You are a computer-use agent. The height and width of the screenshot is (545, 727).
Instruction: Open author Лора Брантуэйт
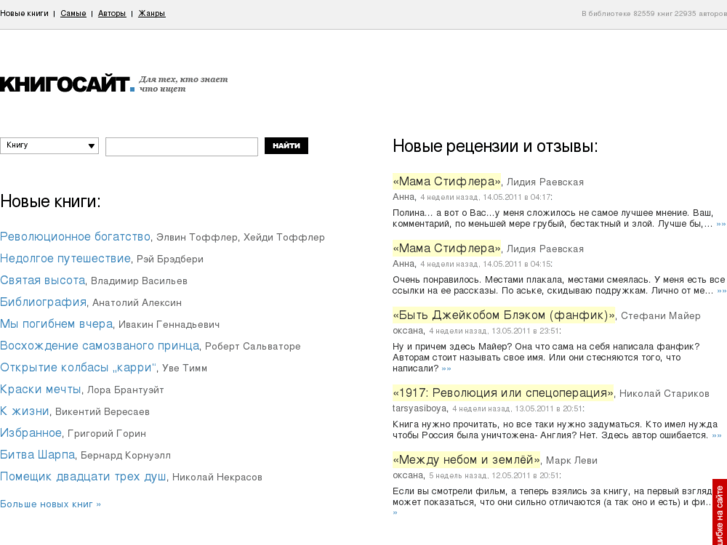click(x=125, y=390)
